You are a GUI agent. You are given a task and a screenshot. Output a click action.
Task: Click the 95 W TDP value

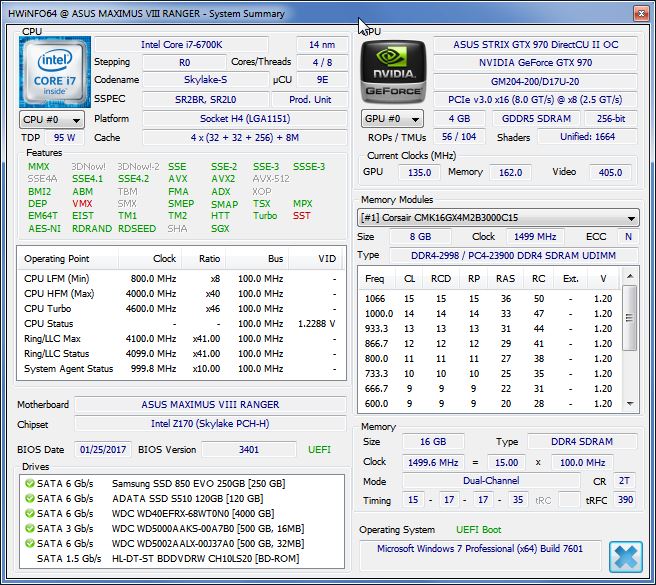(64, 137)
